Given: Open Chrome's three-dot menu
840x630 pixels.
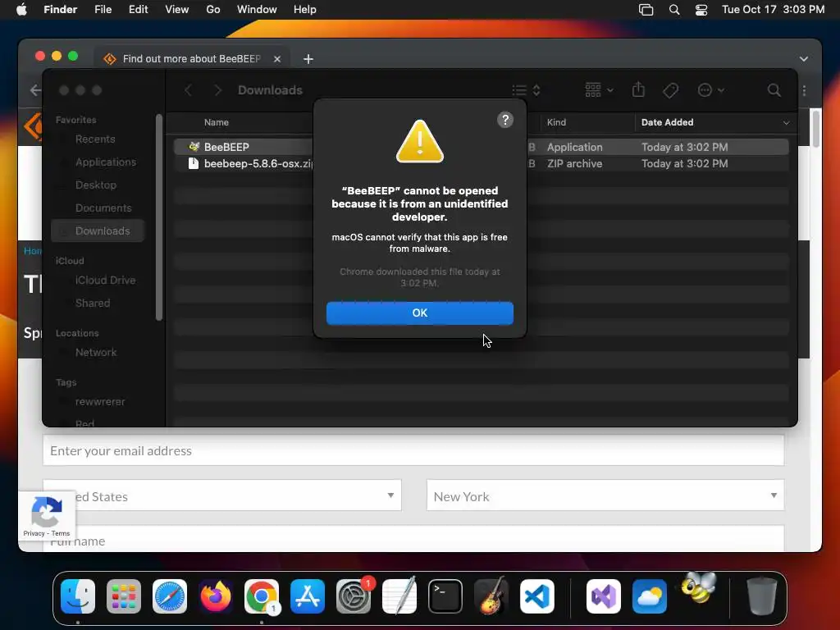Looking at the screenshot, I should click(804, 90).
